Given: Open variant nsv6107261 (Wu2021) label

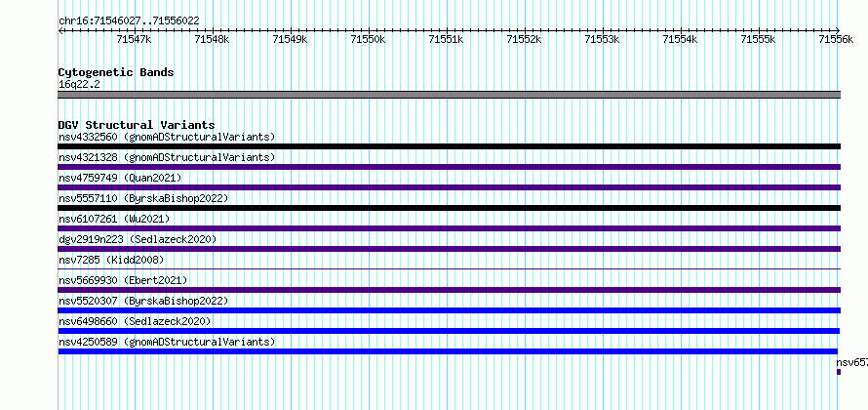Looking at the screenshot, I should 114,219.
